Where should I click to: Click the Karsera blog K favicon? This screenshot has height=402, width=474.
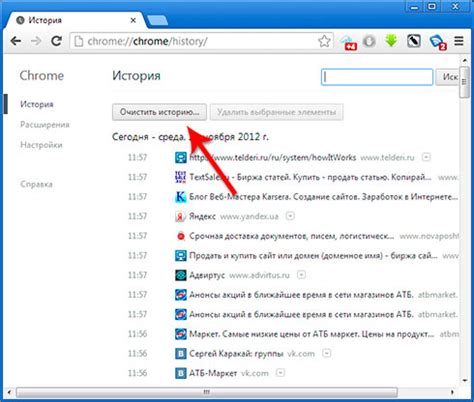tap(181, 197)
